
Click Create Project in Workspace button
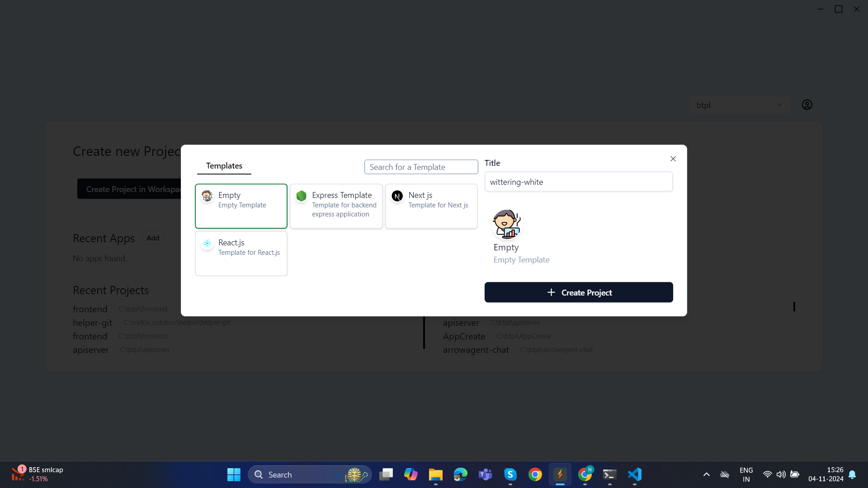click(x=129, y=189)
